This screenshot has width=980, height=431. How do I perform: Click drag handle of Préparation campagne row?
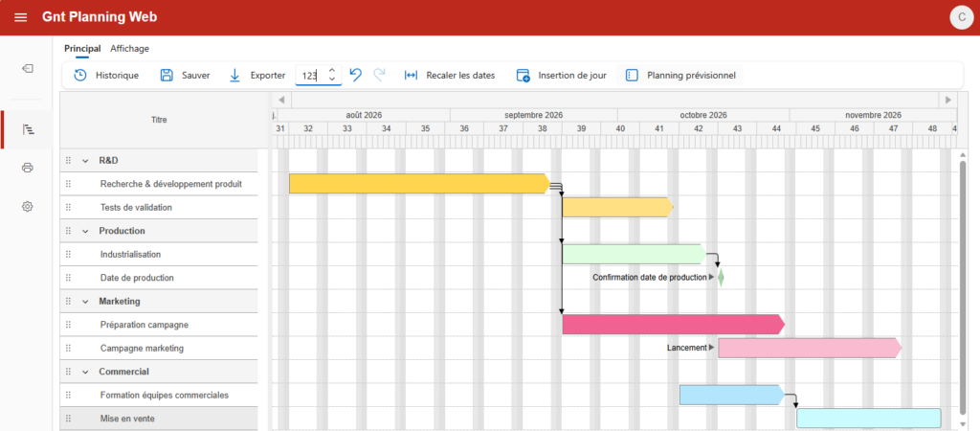coord(68,325)
